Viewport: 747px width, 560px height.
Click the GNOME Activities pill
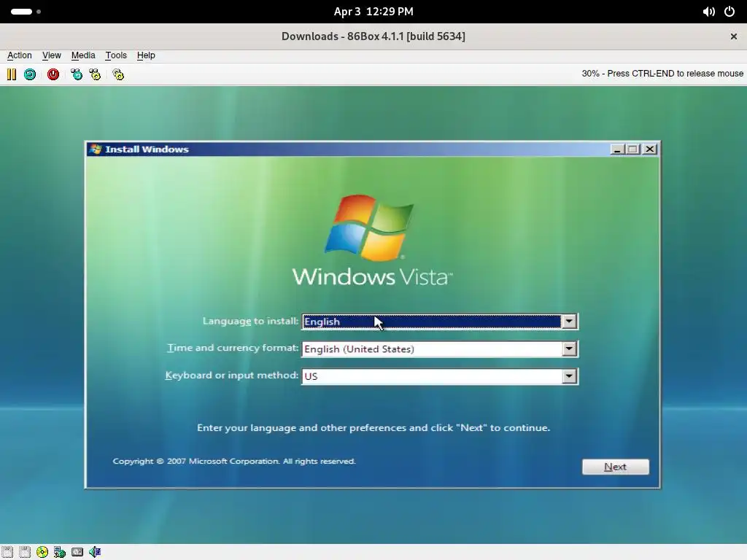pyautogui.click(x=21, y=12)
